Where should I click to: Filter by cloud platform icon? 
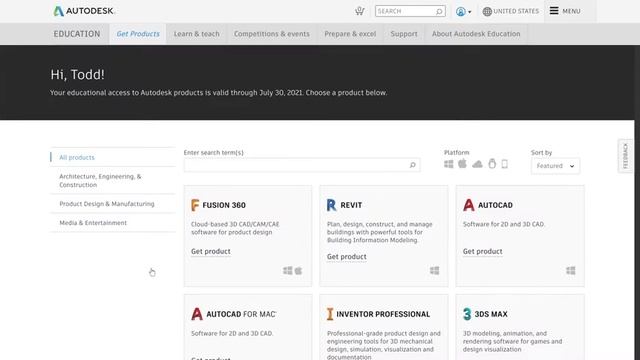pos(477,164)
